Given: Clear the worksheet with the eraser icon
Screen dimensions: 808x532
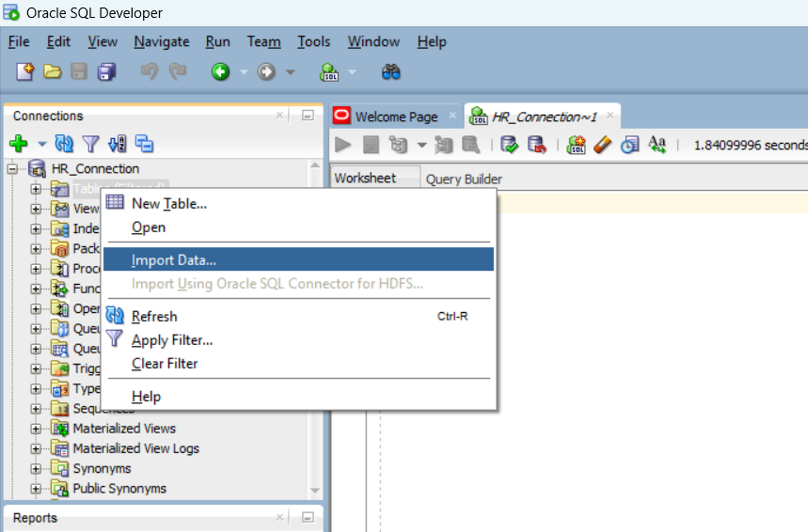Looking at the screenshot, I should coord(602,145).
